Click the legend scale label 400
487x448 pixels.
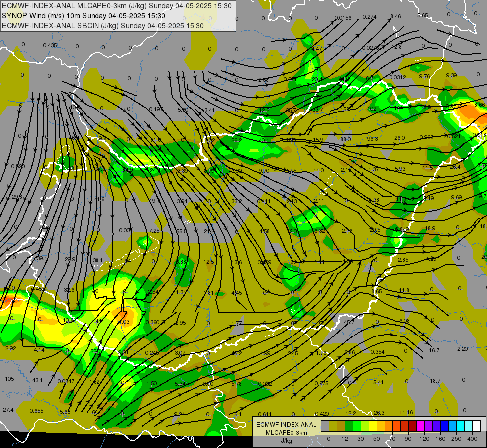(472, 439)
